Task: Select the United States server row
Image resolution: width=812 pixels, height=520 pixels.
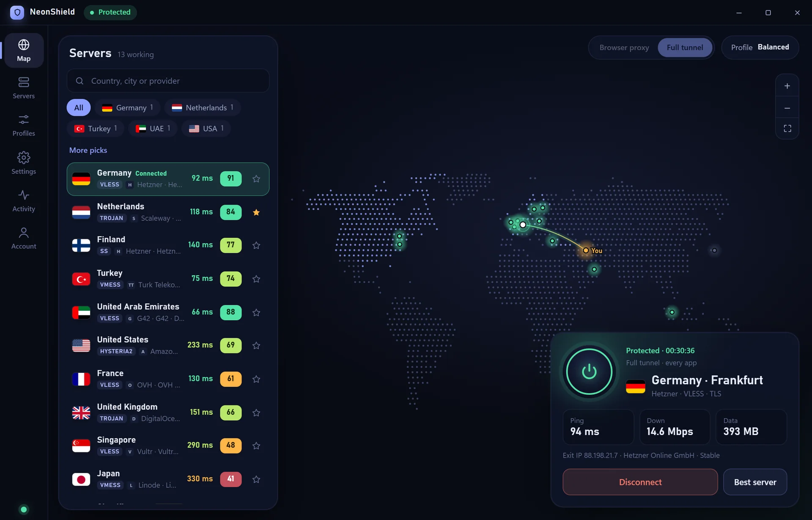Action: 168,345
